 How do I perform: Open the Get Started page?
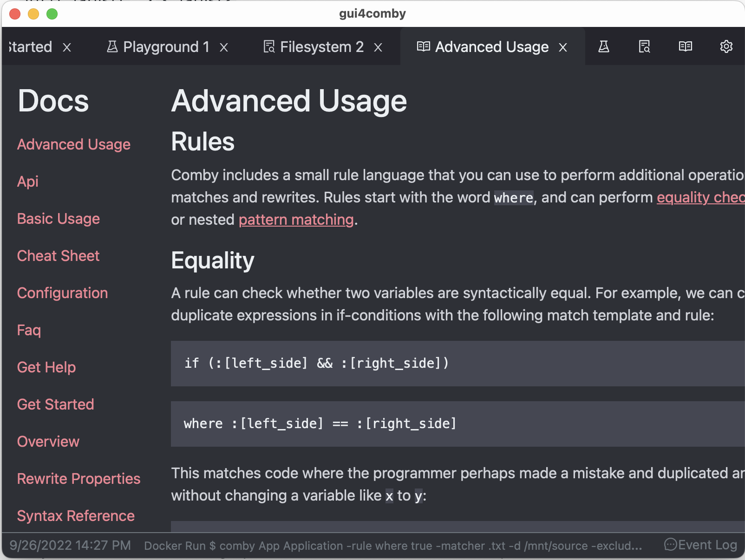tap(55, 404)
